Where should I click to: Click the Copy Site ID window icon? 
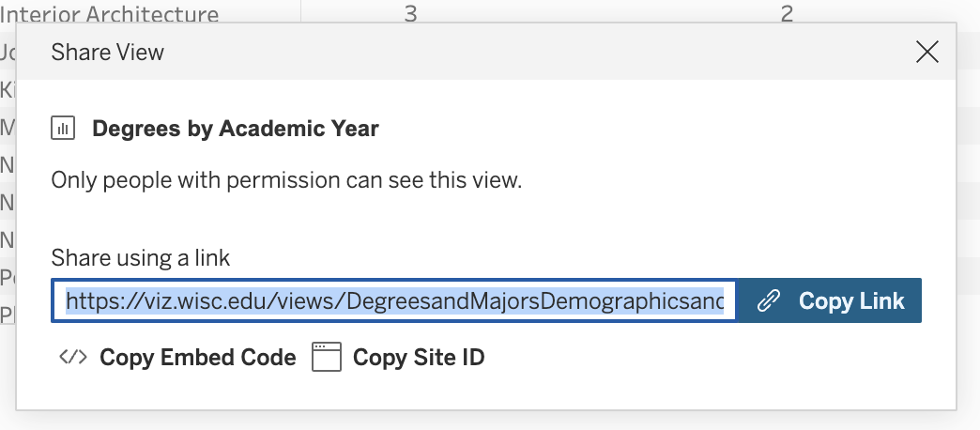[326, 357]
